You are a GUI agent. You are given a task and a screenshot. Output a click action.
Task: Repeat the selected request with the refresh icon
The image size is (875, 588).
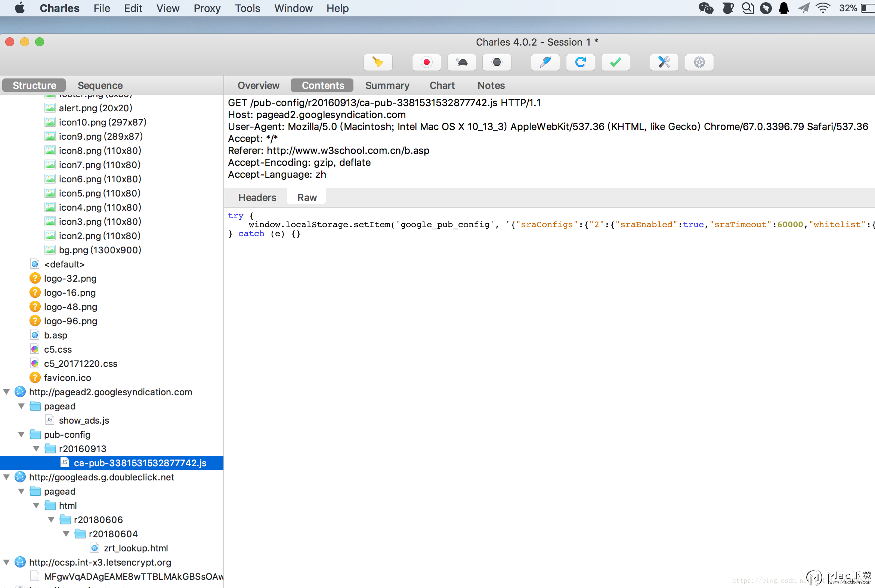[x=580, y=62]
